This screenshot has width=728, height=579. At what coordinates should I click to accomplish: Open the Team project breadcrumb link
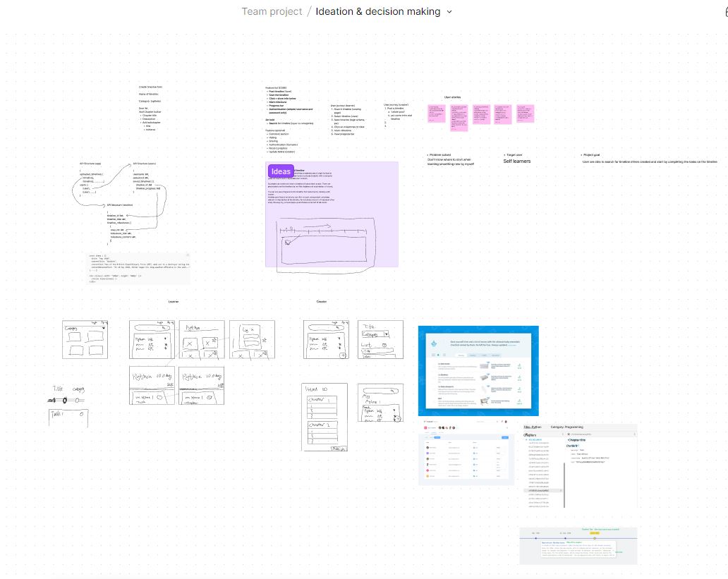(x=272, y=11)
